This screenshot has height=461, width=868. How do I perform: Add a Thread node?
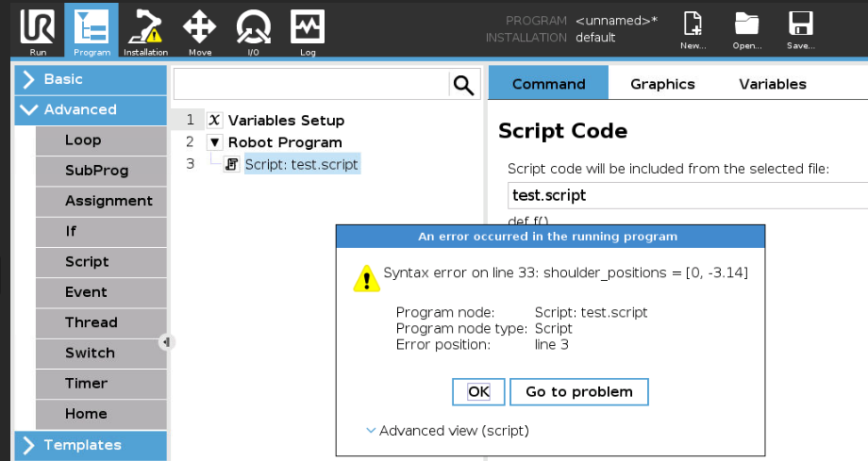click(x=101, y=323)
